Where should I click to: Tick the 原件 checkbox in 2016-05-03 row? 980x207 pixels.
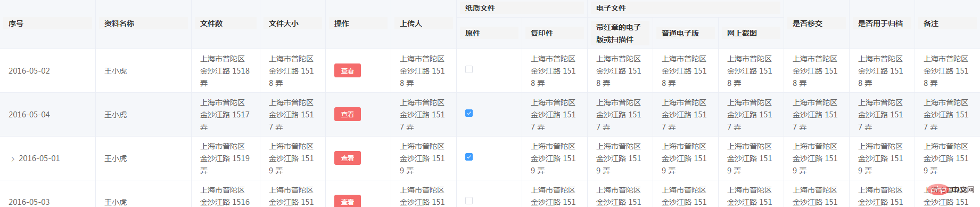[x=469, y=201]
